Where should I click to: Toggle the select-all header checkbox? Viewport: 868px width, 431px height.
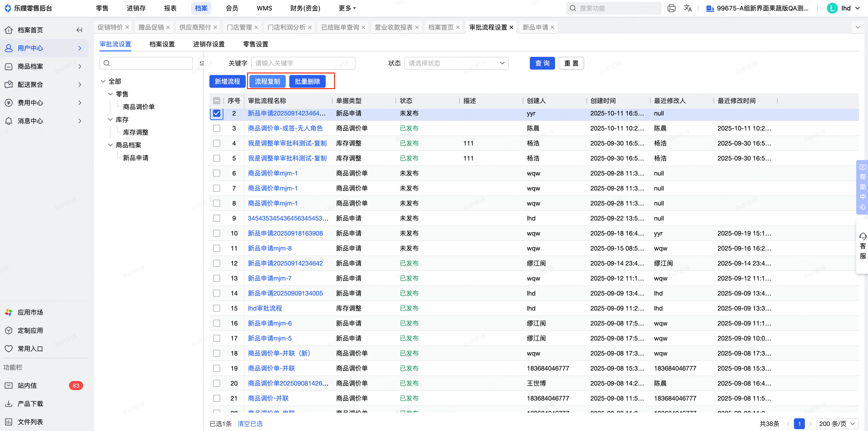tap(217, 101)
